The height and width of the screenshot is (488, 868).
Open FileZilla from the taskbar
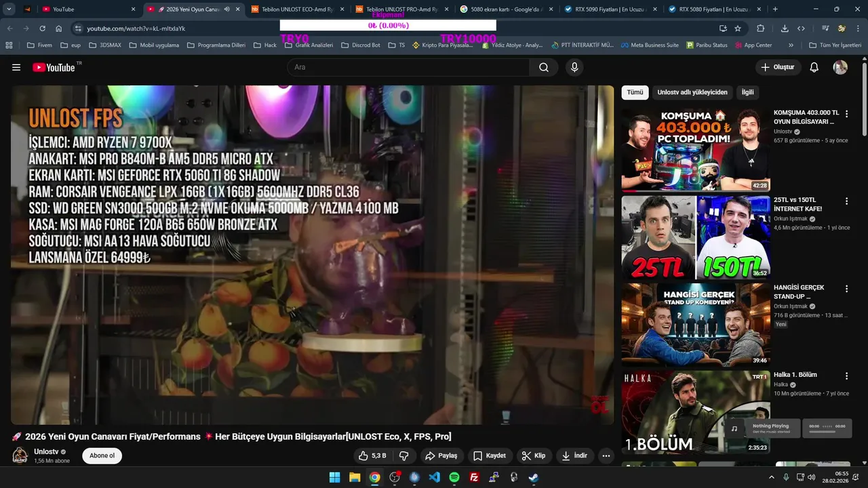pyautogui.click(x=474, y=477)
